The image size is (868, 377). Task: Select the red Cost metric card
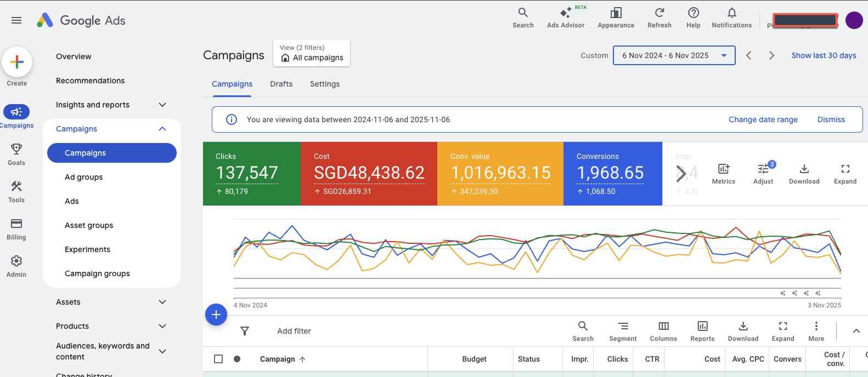pos(369,174)
